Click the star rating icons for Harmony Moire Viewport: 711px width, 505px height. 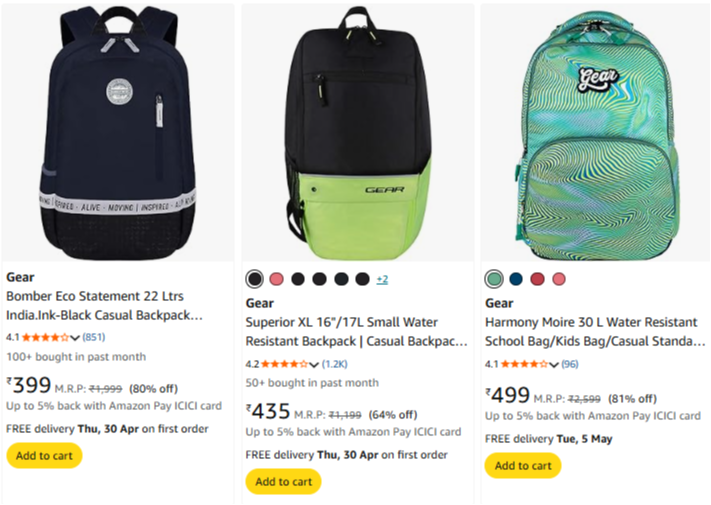[x=525, y=364]
